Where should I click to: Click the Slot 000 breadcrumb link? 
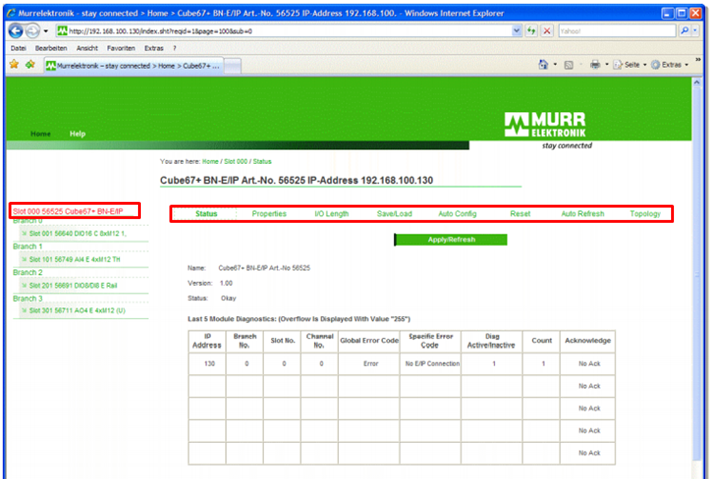pos(236,162)
